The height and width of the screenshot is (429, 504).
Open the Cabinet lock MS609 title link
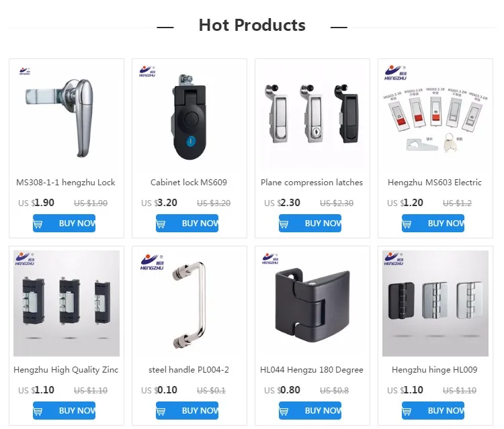click(x=189, y=183)
